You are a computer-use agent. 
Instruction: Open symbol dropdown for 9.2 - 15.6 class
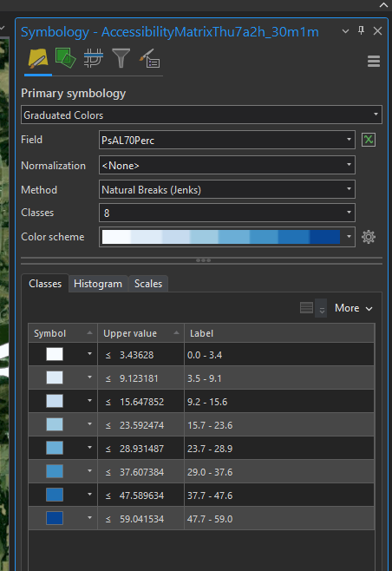(x=89, y=400)
